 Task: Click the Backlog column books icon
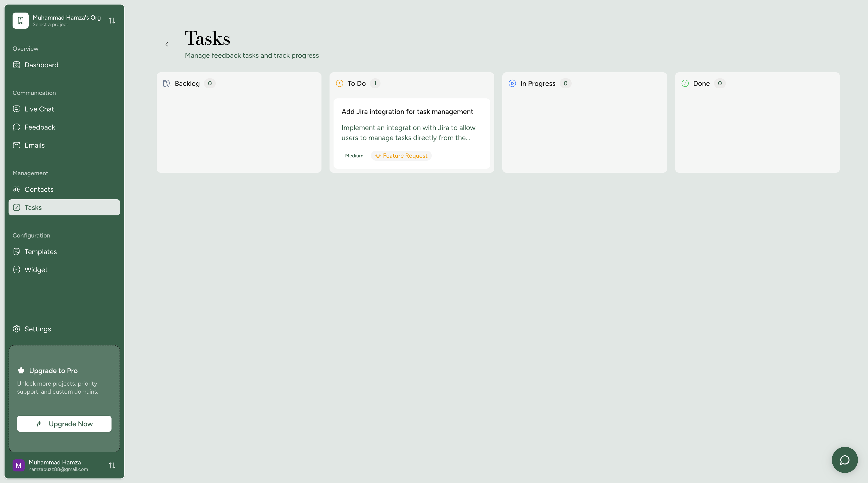pos(167,83)
